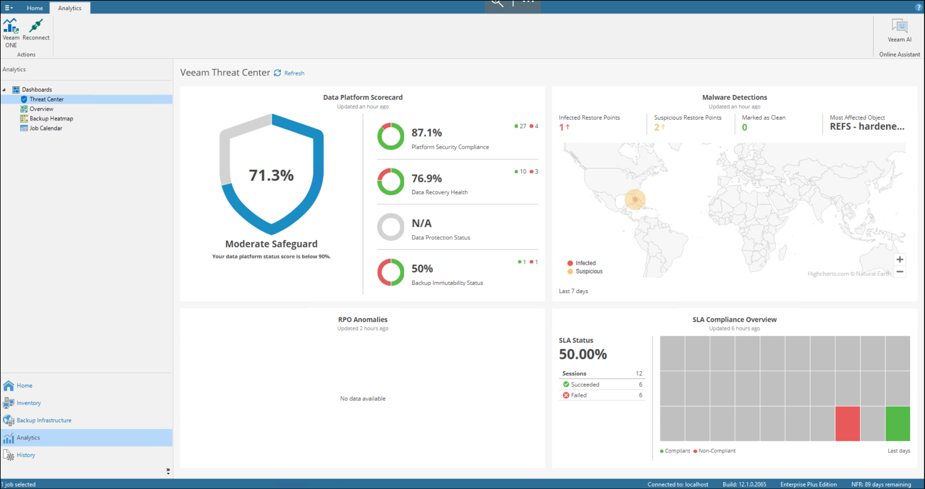Open the Veeam ONE action icon
Image resolution: width=925 pixels, height=489 pixels.
pos(11,33)
